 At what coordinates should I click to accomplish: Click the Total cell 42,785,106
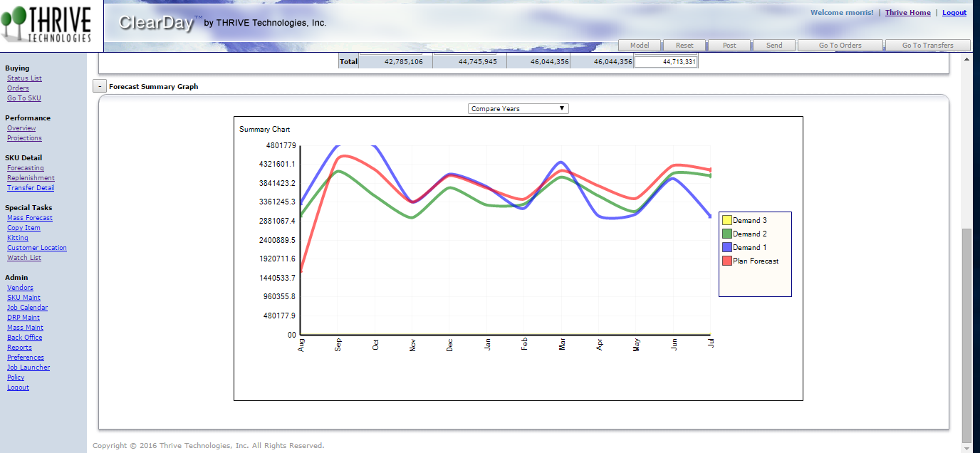(395, 62)
